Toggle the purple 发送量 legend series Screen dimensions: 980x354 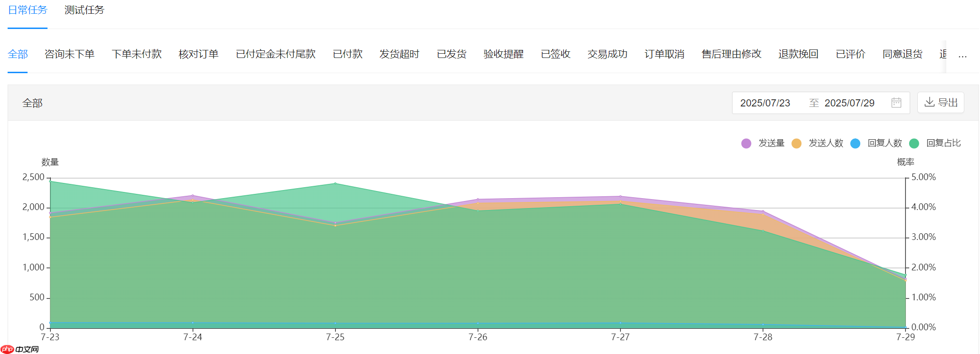point(763,143)
